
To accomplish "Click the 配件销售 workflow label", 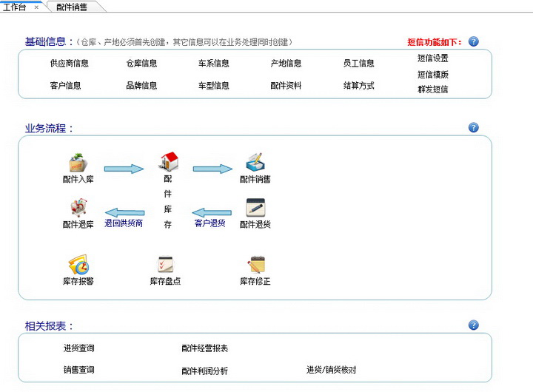I will click(255, 179).
